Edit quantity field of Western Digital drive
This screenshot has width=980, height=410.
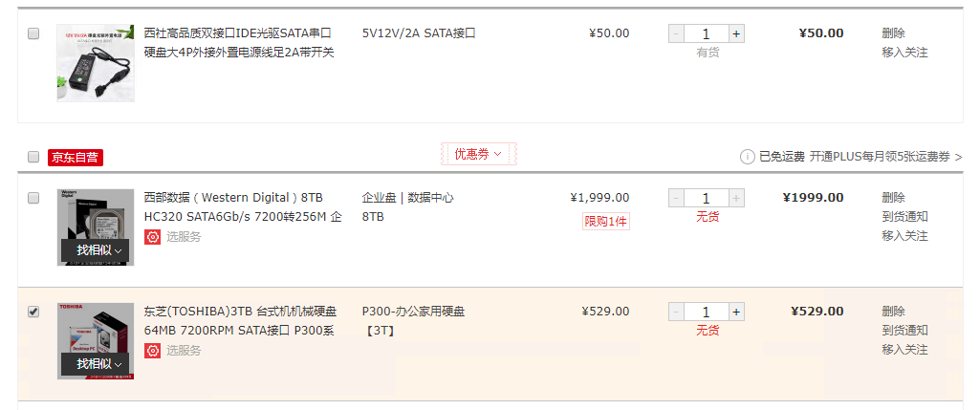(x=706, y=198)
